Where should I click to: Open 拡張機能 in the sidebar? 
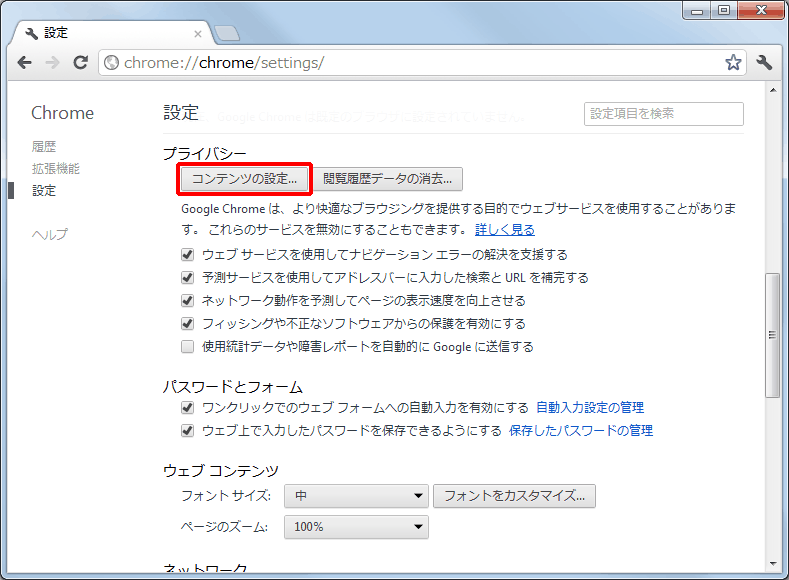[x=56, y=169]
